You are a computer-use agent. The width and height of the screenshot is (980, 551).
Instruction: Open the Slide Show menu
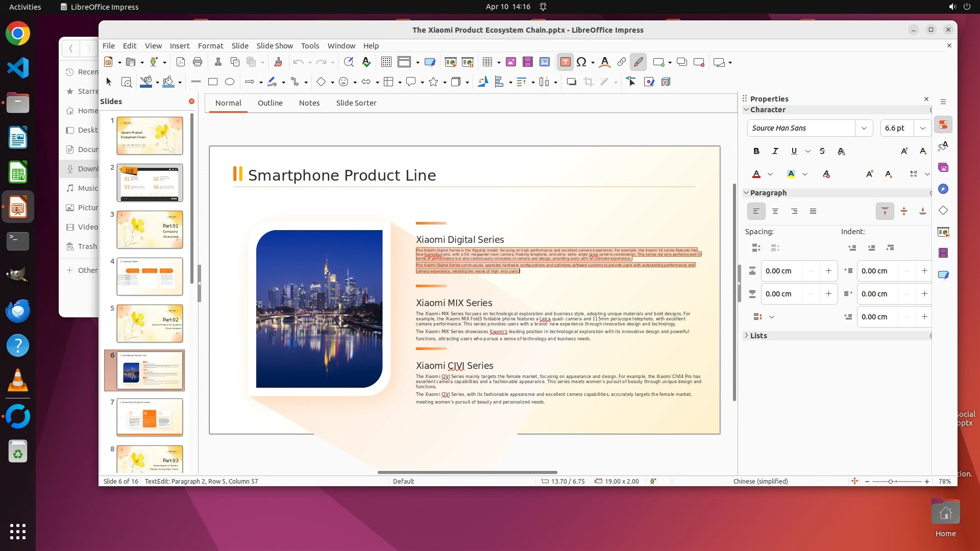(275, 46)
